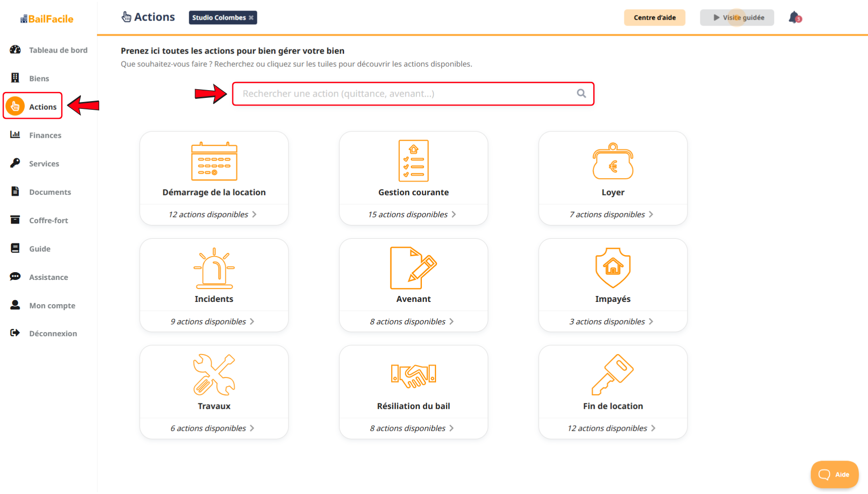868x494 pixels.
Task: Remove the Studio Colombes filter tag
Action: coord(251,18)
